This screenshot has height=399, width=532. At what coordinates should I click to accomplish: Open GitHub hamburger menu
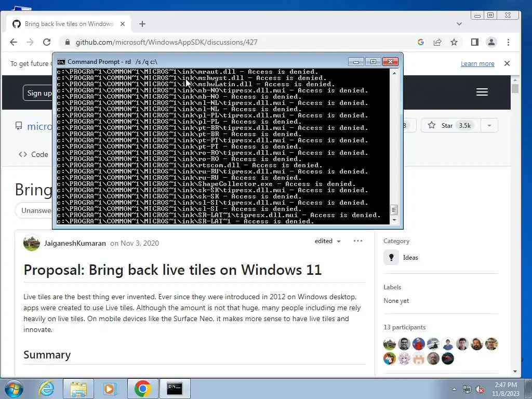click(482, 92)
